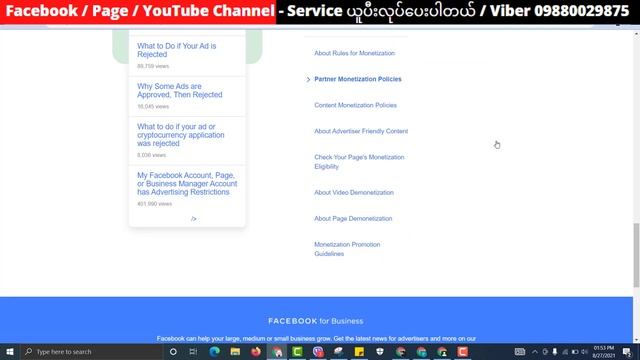Open 'What to Do if Your Ad is Rejected'
Image resolution: width=640 pixels, height=360 pixels.
(177, 50)
